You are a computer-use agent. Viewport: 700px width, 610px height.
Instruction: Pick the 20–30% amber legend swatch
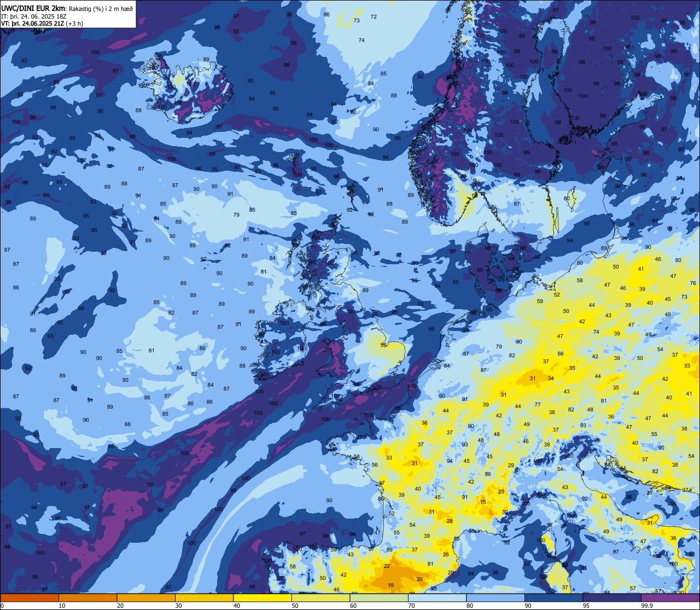pos(146,598)
